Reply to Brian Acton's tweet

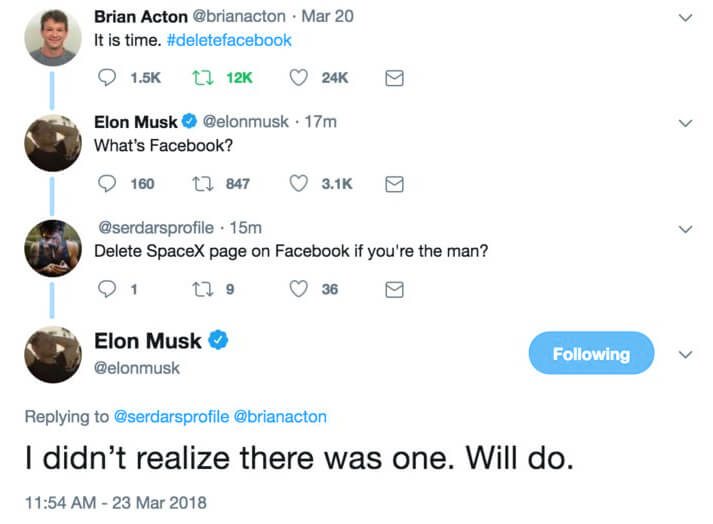coord(109,78)
